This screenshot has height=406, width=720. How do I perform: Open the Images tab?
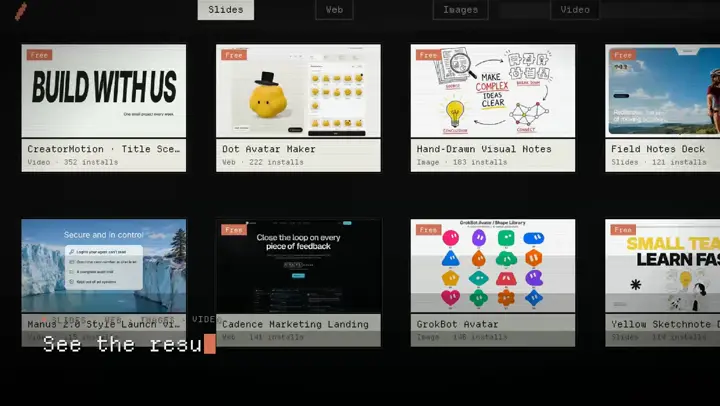click(x=460, y=10)
